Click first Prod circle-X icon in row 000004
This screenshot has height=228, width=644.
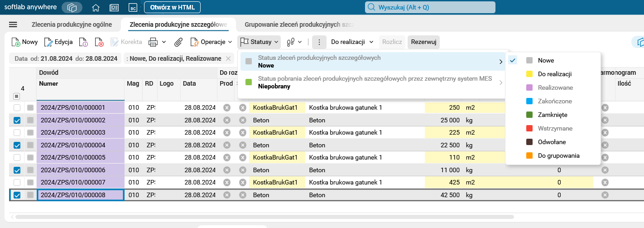pyautogui.click(x=227, y=145)
